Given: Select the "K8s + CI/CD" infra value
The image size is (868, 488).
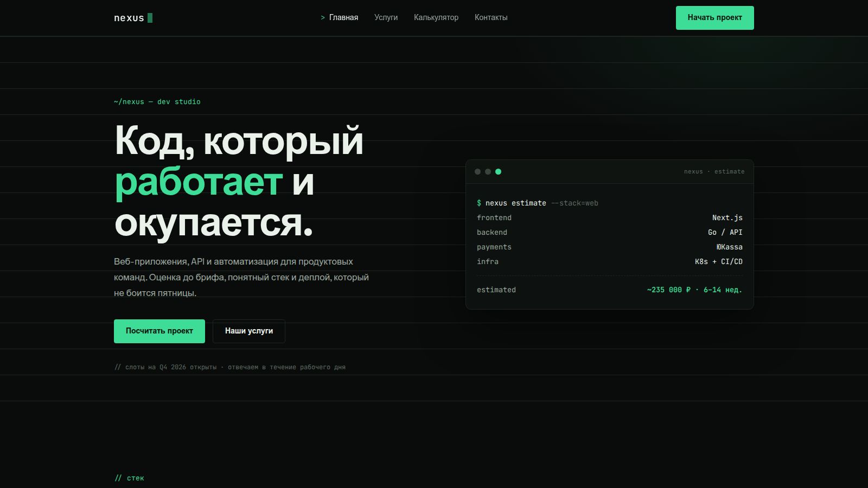Looking at the screenshot, I should (719, 262).
